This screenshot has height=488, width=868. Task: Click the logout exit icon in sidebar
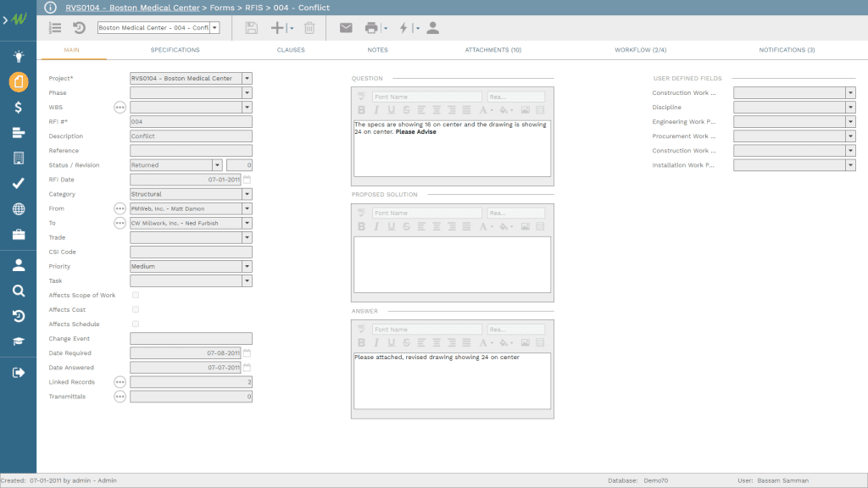[19, 373]
